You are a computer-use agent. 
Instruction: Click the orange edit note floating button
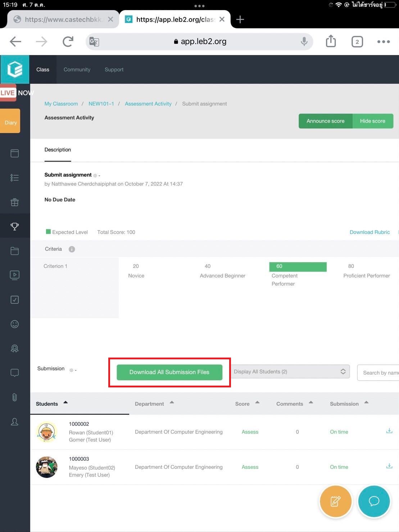click(x=335, y=501)
